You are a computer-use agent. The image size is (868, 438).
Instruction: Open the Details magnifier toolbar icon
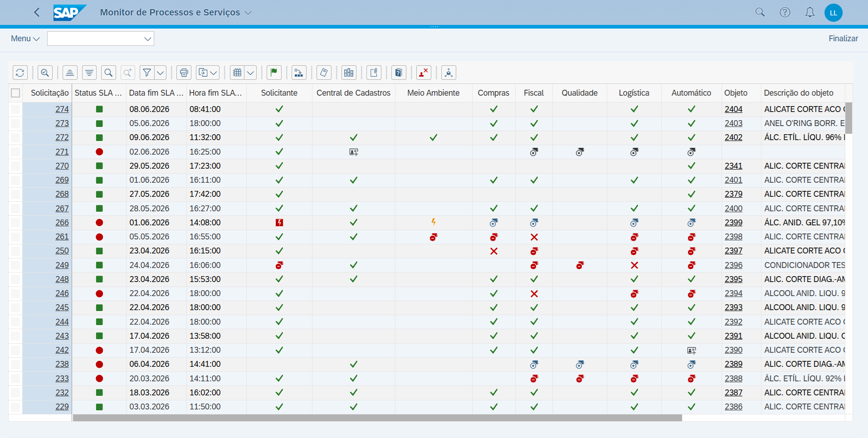point(45,73)
